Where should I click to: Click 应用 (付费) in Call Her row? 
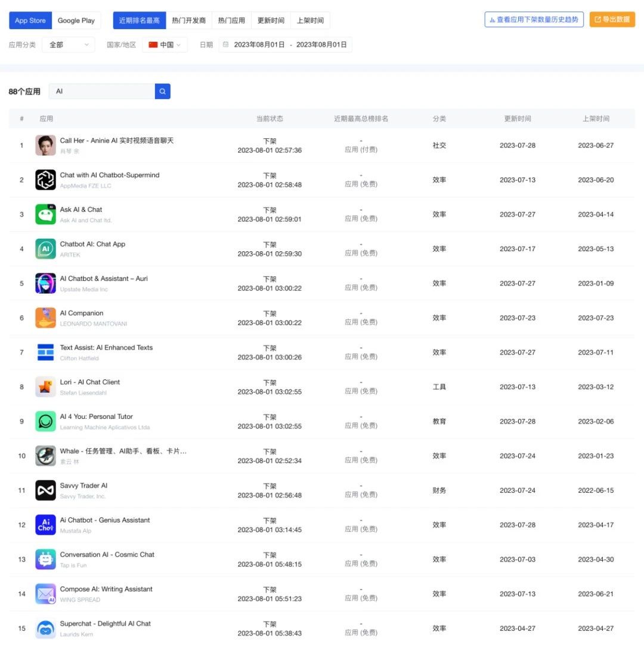pos(361,150)
